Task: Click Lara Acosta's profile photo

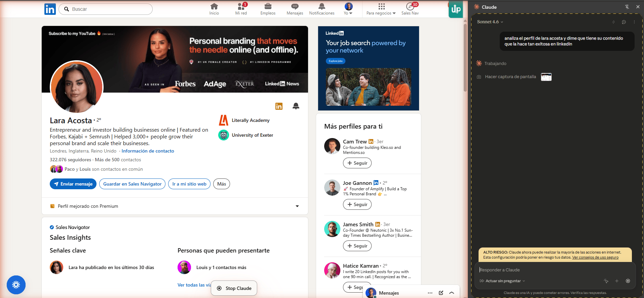Action: pos(77,87)
